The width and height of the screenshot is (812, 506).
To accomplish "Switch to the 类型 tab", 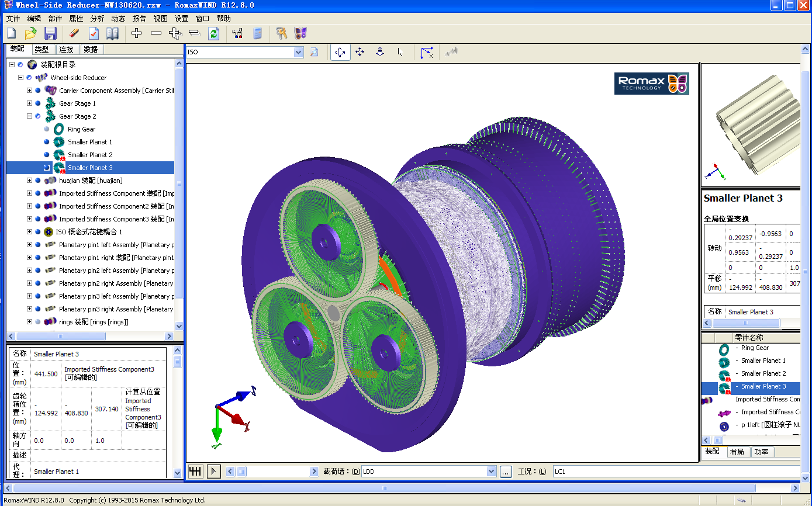I will [42, 50].
